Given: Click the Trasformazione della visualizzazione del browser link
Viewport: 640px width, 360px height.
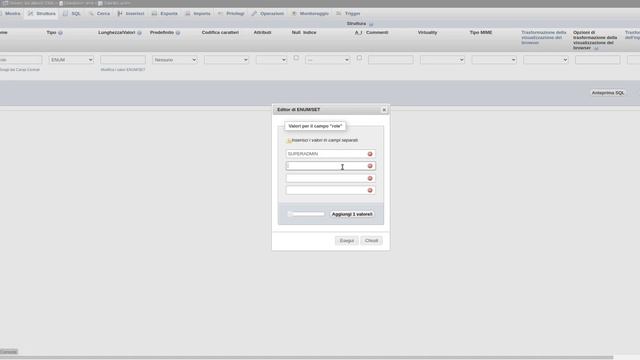Looking at the screenshot, I should [x=544, y=38].
